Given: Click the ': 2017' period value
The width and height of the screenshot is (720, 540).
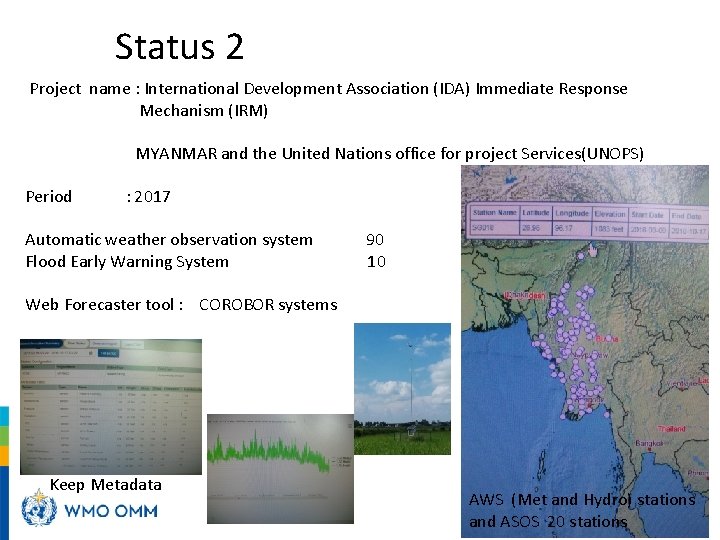Looking at the screenshot, I should pos(148,197).
